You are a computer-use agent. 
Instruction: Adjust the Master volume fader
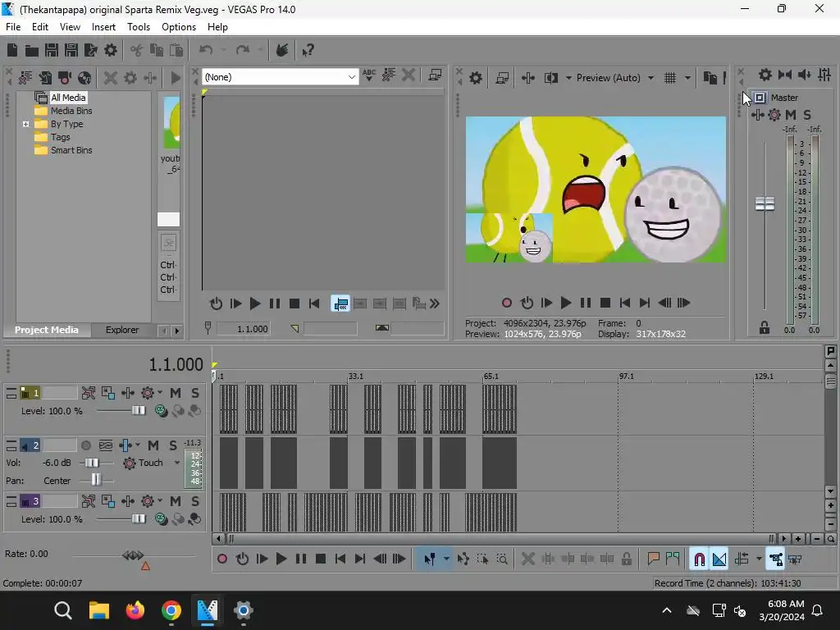[x=765, y=204]
